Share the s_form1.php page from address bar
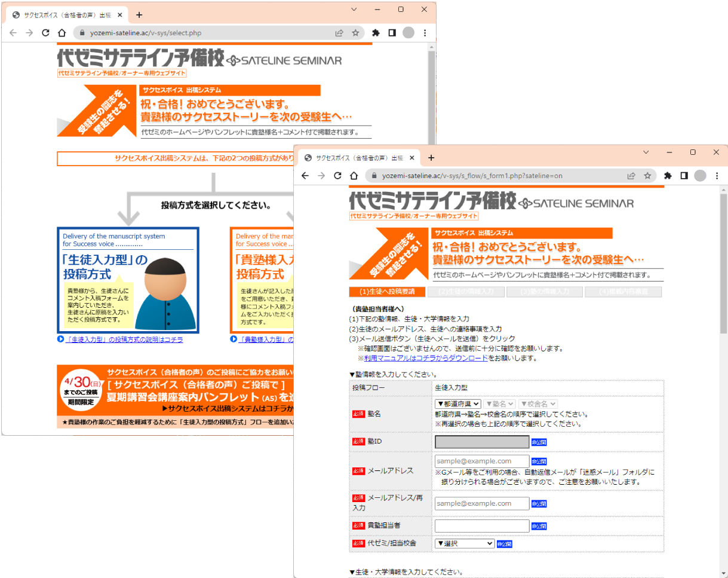The image size is (728, 578). coord(631,176)
